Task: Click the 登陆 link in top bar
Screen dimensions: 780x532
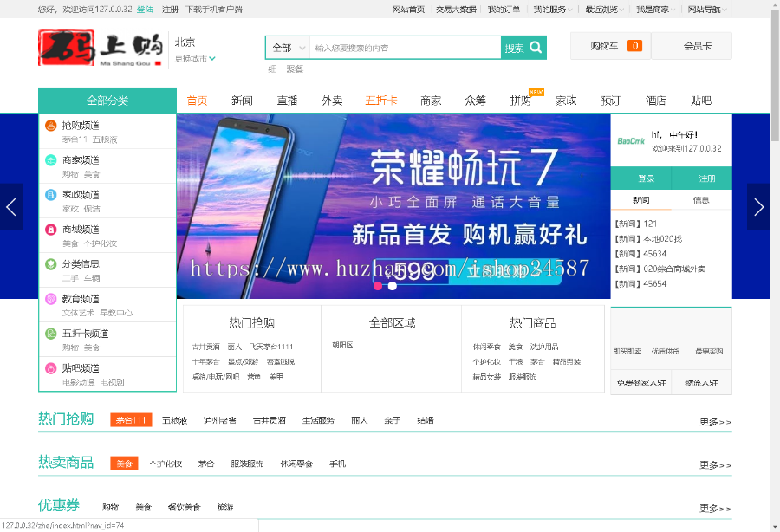Action: click(x=145, y=10)
